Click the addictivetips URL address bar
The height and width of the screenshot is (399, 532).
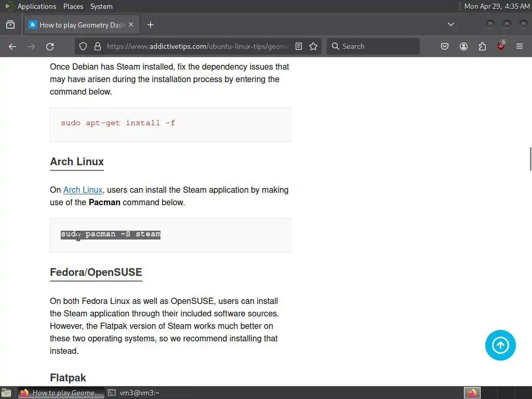coord(197,46)
